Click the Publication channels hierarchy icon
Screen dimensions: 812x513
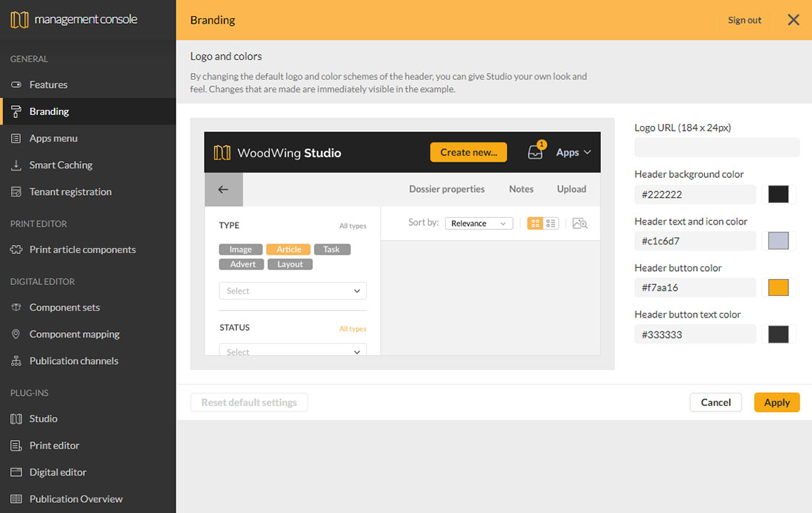click(16, 361)
